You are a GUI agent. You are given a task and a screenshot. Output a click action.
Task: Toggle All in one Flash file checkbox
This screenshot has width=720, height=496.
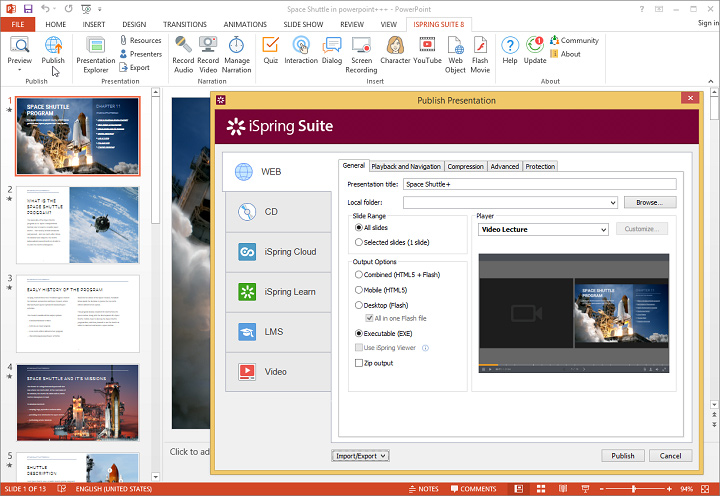coord(369,318)
